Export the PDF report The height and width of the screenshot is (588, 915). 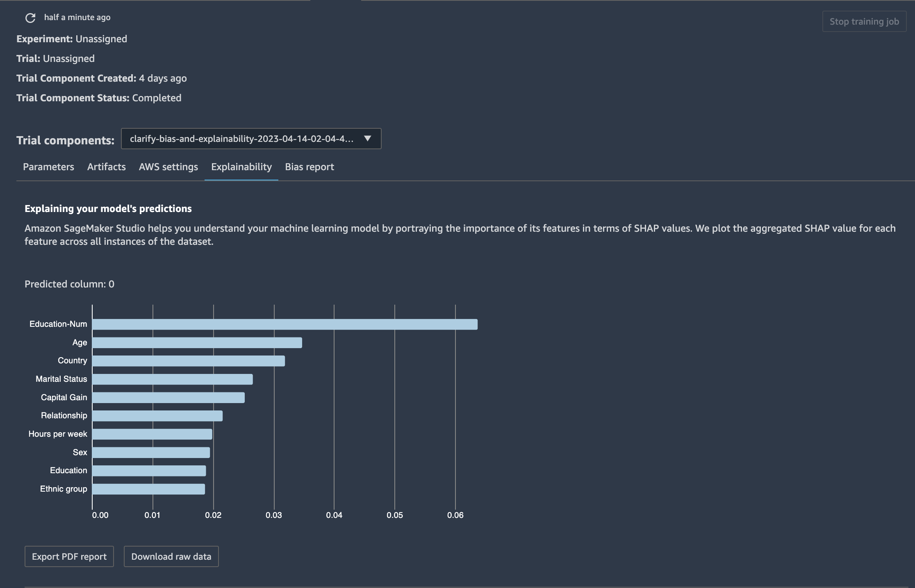(69, 556)
